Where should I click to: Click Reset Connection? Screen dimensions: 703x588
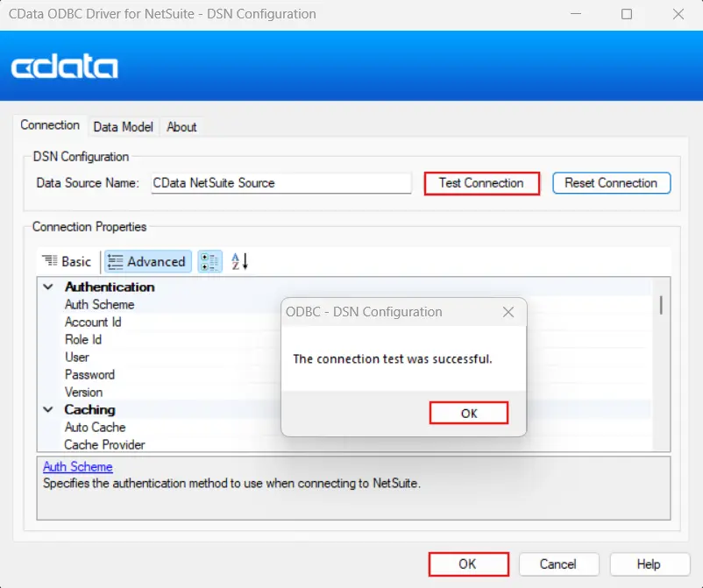coord(611,183)
